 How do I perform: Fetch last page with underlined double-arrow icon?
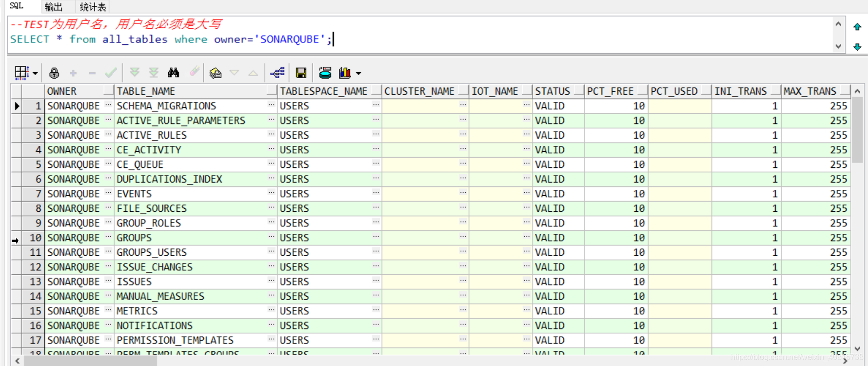pyautogui.click(x=154, y=73)
